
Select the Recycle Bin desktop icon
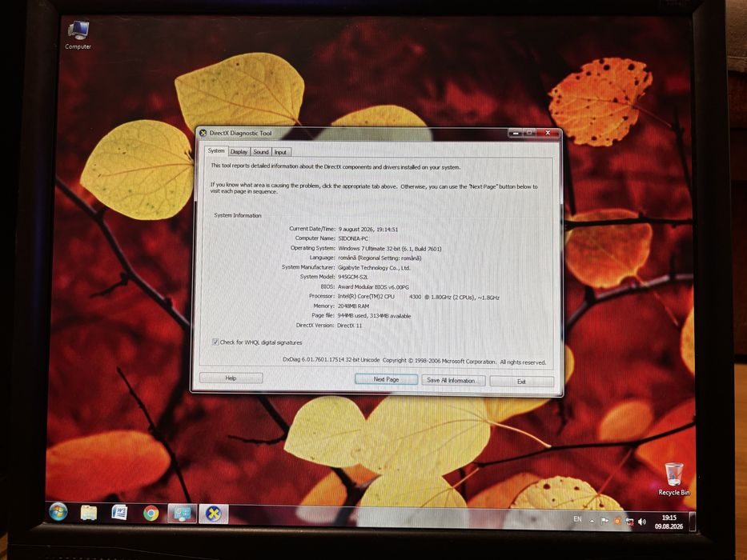click(x=673, y=479)
